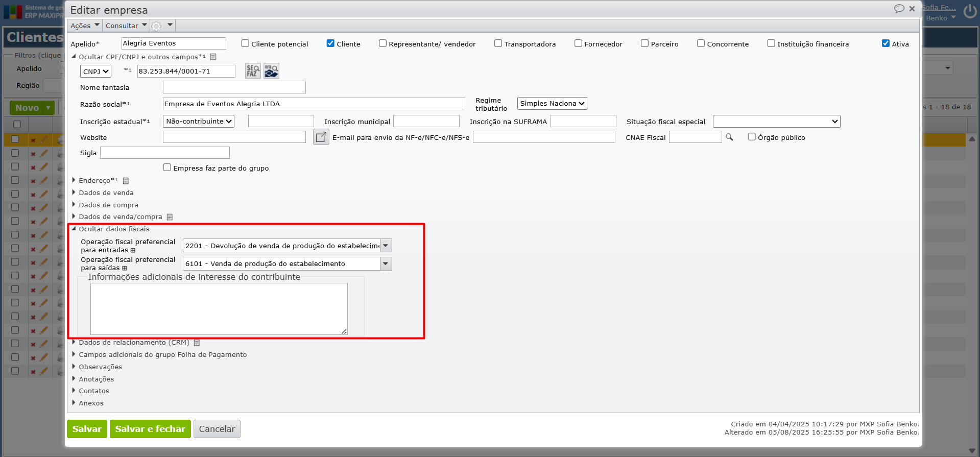Click the Website input field
The image size is (980, 457).
[234, 137]
